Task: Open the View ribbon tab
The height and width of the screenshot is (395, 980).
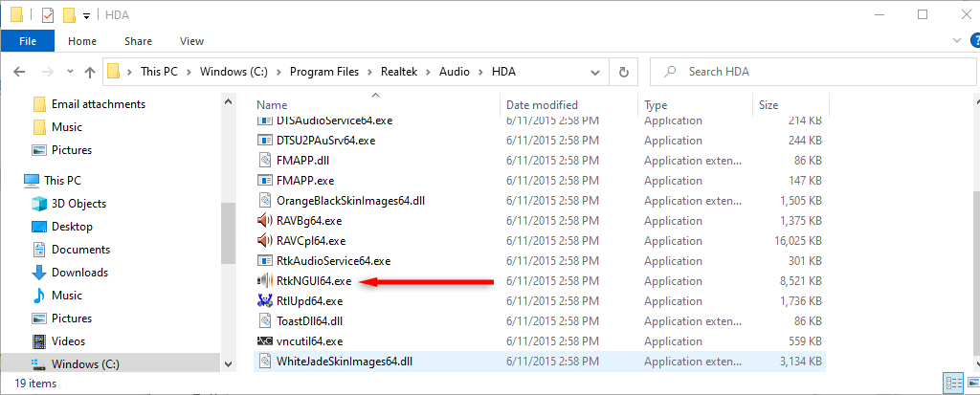Action: point(191,41)
